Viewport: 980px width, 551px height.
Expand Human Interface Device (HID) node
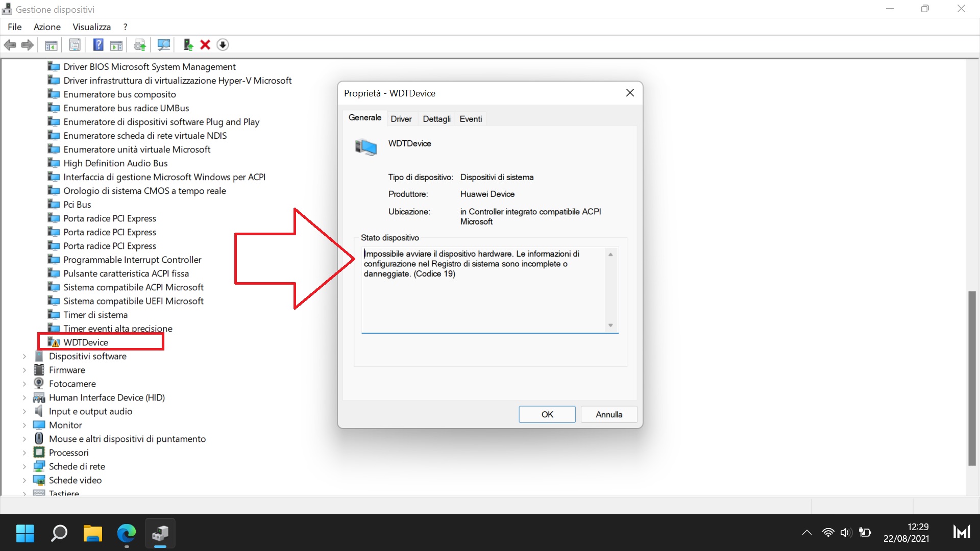point(24,398)
